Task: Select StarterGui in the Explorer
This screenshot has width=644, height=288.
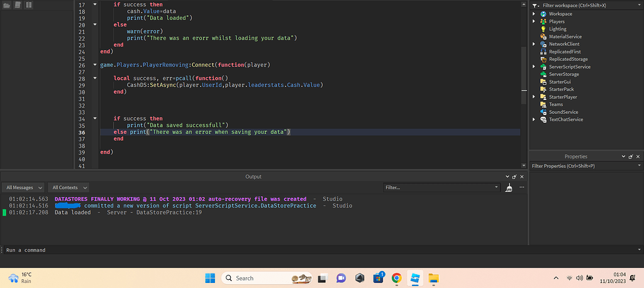Action: [561, 82]
